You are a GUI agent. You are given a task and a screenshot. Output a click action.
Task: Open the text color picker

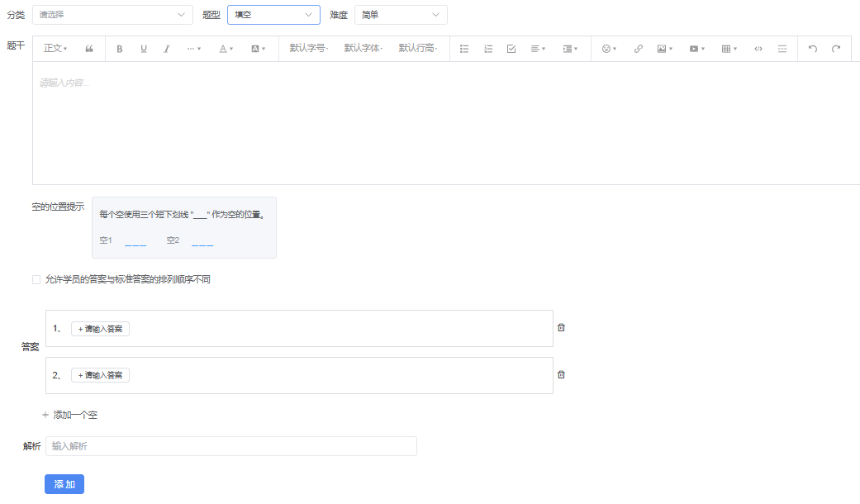(x=226, y=49)
